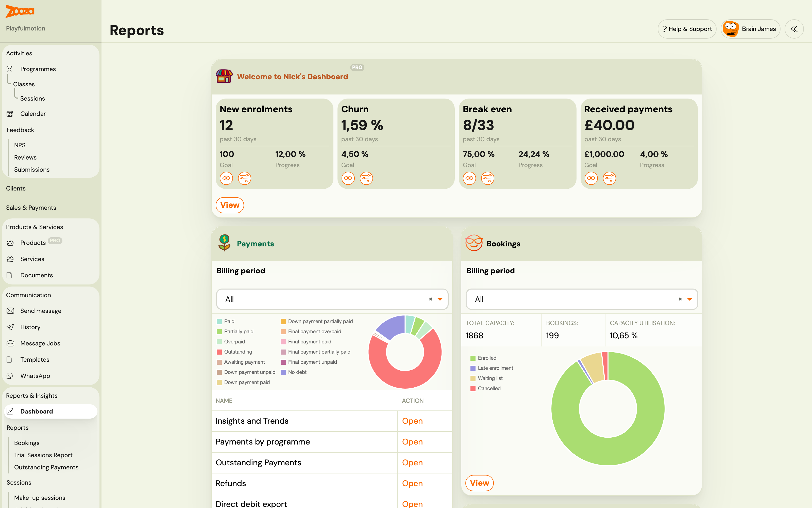The width and height of the screenshot is (812, 508).
Task: Open settings sliders icon on Break even card
Action: pyautogui.click(x=487, y=178)
